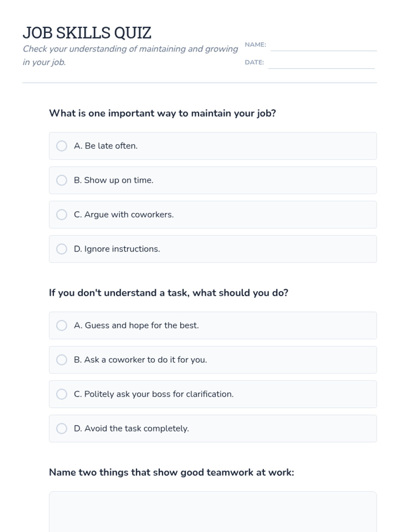
Task: Select 'Politely ask your boss' radio button
Action: [x=62, y=394]
